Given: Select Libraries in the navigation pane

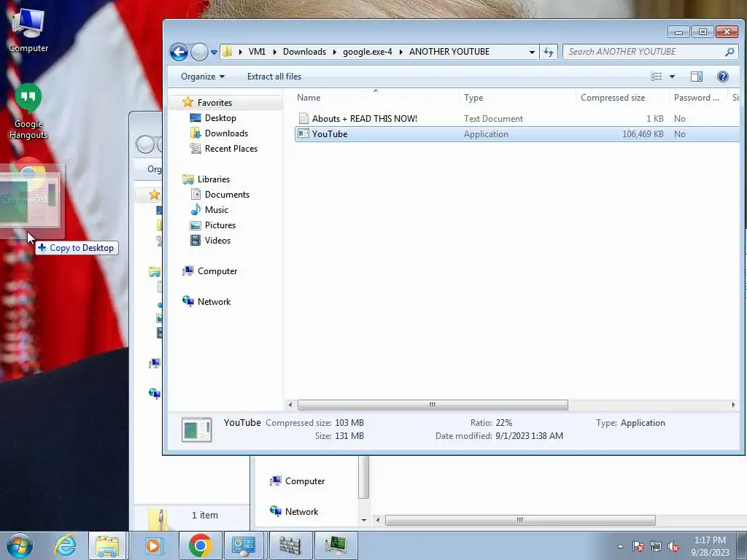Looking at the screenshot, I should (214, 179).
